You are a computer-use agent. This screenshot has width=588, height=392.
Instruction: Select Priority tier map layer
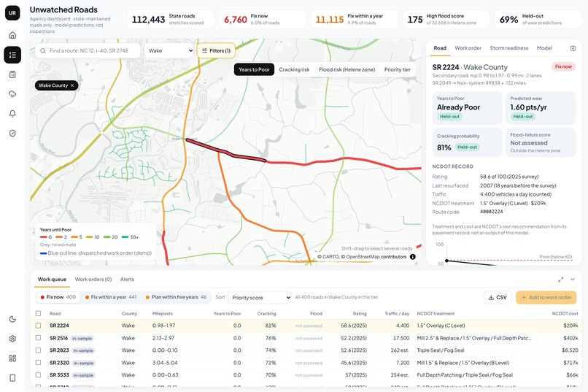pyautogui.click(x=397, y=70)
